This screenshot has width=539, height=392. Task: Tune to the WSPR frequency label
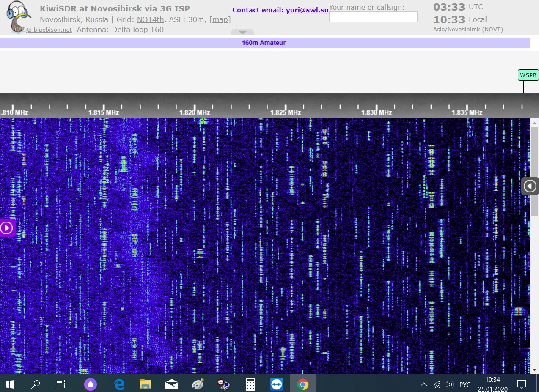pos(528,75)
